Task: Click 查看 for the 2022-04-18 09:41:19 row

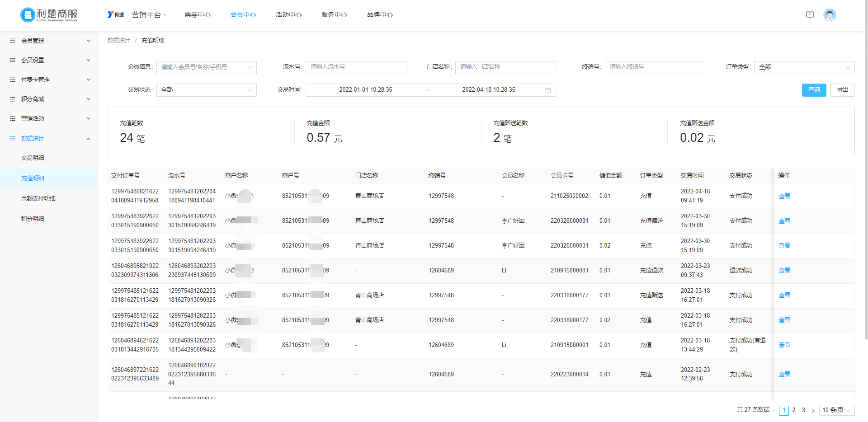Action: (x=784, y=196)
